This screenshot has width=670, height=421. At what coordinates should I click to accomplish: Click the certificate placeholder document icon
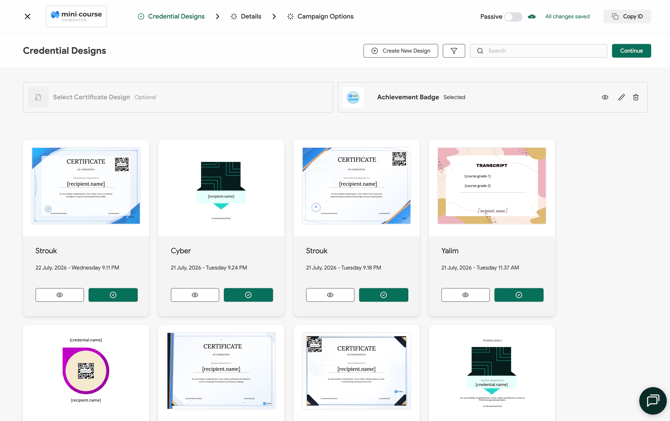click(38, 97)
